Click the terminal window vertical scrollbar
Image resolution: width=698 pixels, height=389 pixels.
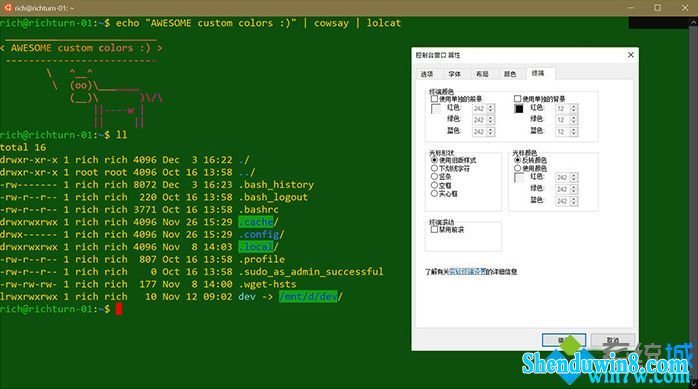click(x=694, y=203)
